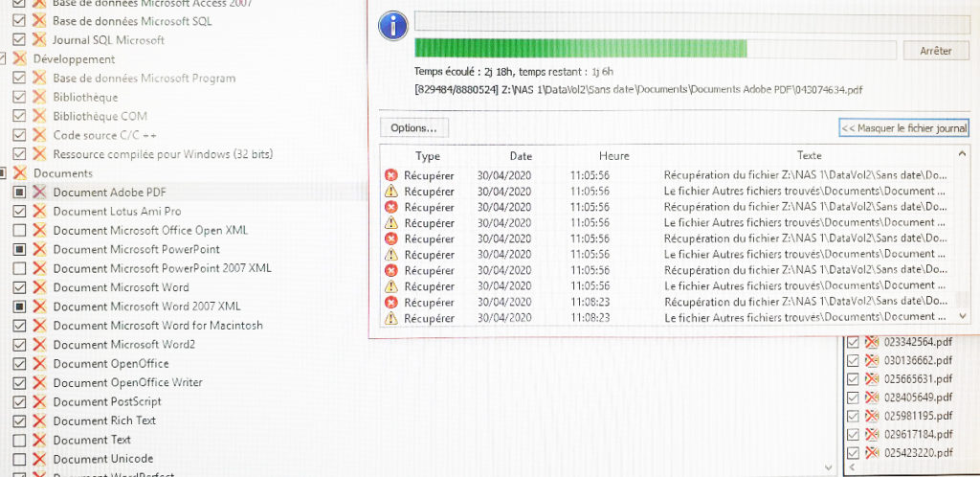Click the Document PostScript icon
The image size is (980, 477).
coord(39,401)
